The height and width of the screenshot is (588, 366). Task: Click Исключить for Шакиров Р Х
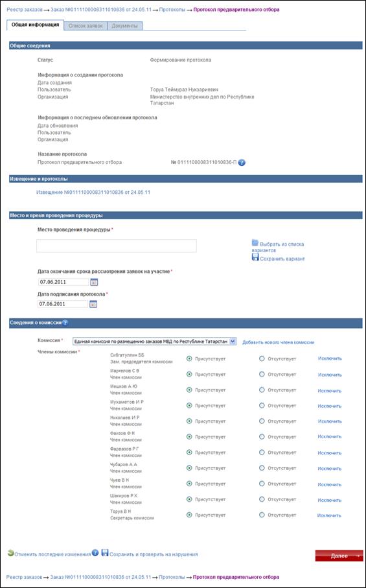tap(330, 500)
